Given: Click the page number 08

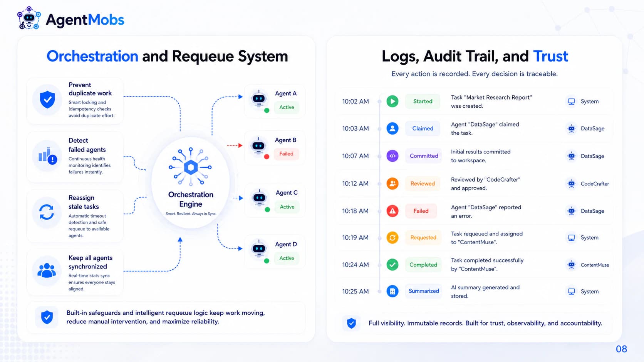Looking at the screenshot, I should 621,349.
